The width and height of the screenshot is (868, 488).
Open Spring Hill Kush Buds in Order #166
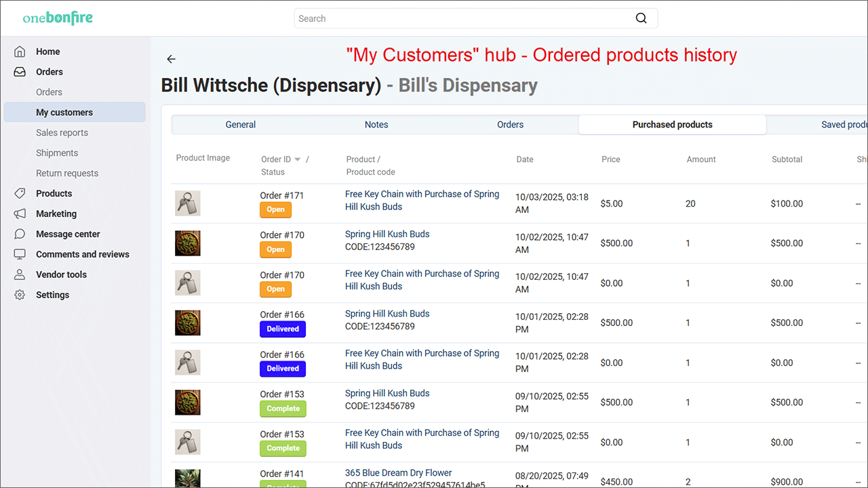click(x=387, y=314)
